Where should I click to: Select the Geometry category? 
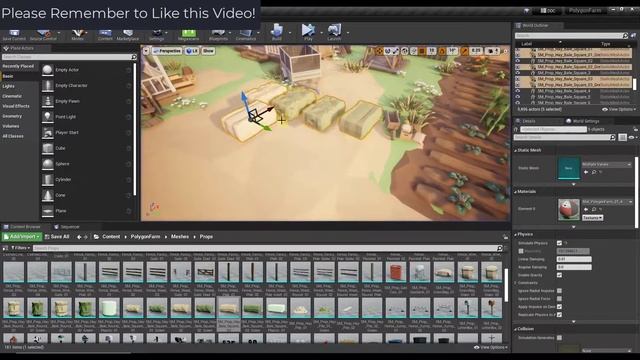12,116
